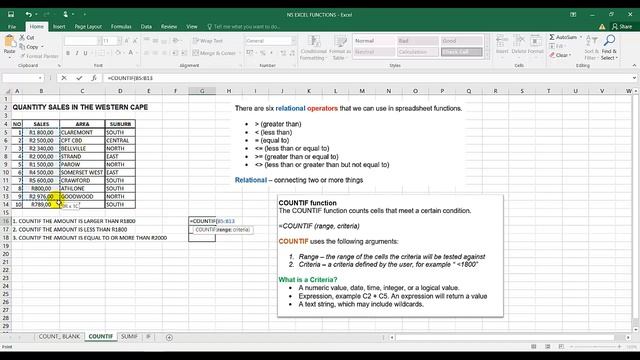640x360 pixels.
Task: Apply the Normal cell style
Action: click(374, 41)
